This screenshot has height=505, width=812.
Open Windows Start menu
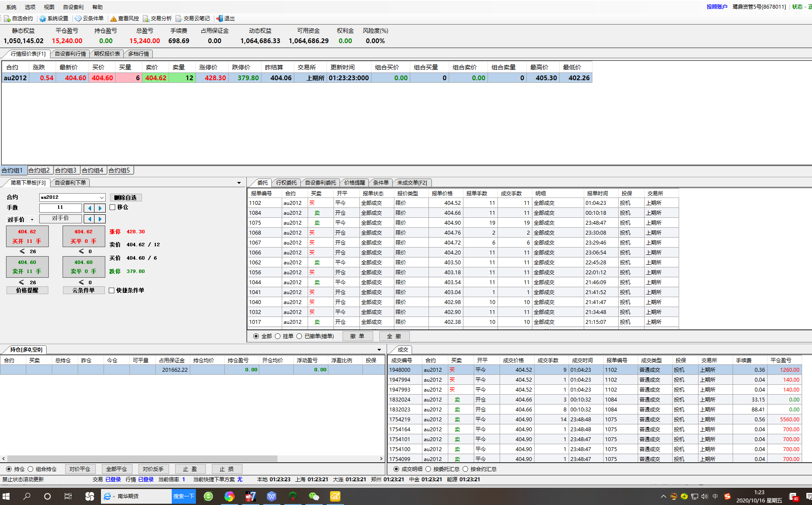pos(6,496)
